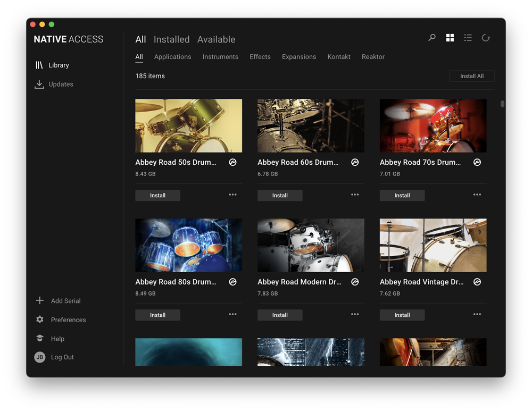The image size is (532, 412).
Task: Click Kontakt badge icon on Abbey Road Vintage
Action: [477, 282]
